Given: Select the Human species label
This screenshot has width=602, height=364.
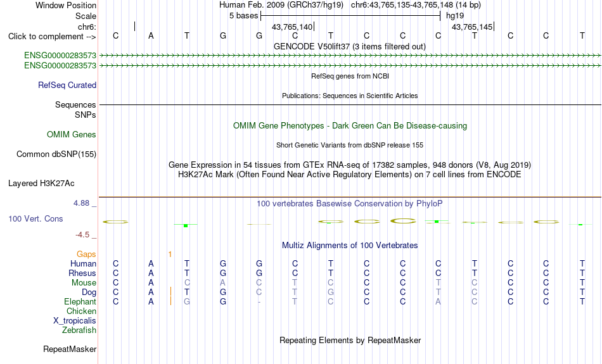Looking at the screenshot, I should (x=83, y=264).
